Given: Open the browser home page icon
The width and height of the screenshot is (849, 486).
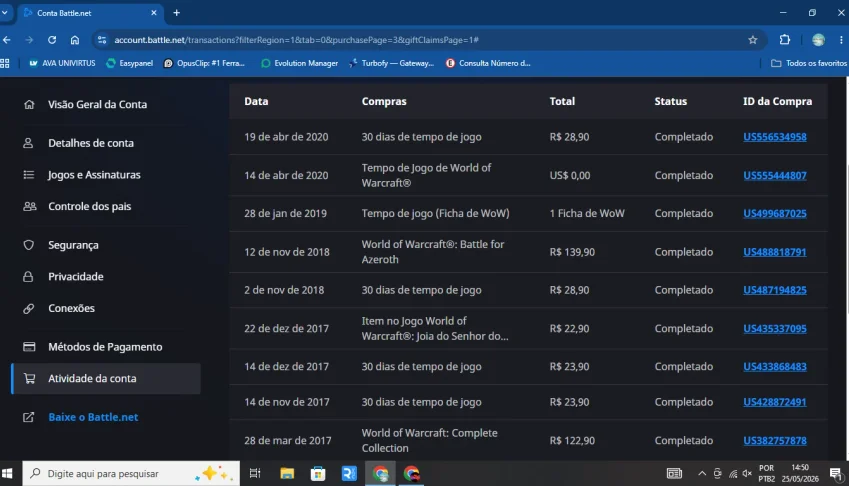Looking at the screenshot, I should pyautogui.click(x=75, y=40).
